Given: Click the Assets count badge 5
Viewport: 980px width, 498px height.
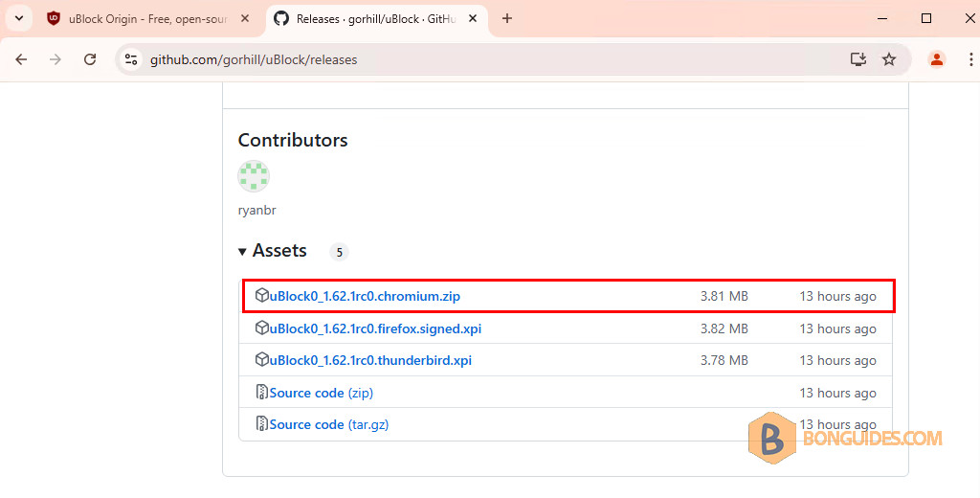Looking at the screenshot, I should click(340, 252).
